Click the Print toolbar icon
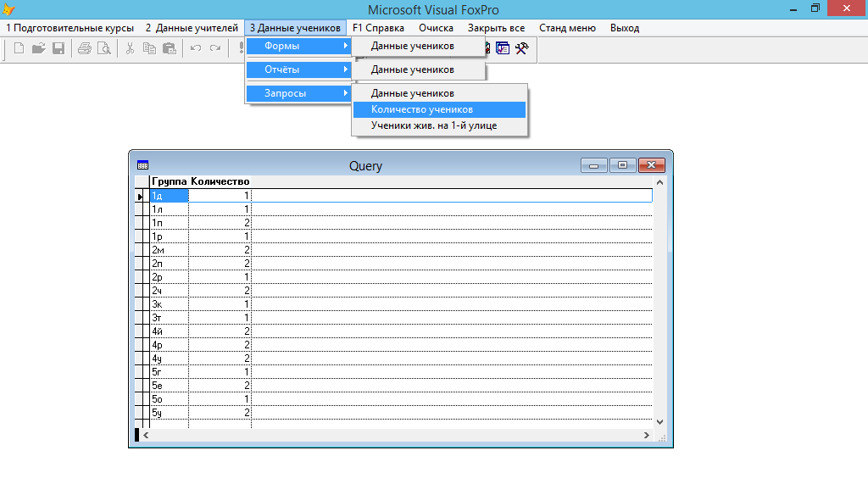 coord(85,48)
